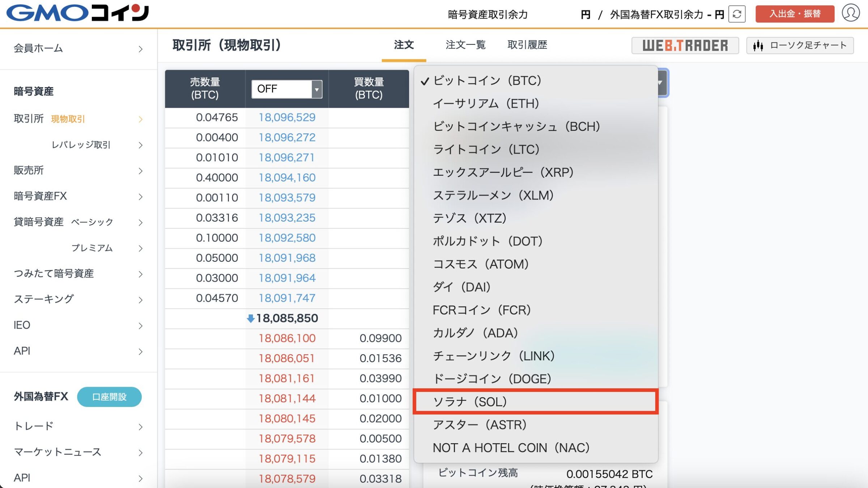Image resolution: width=868 pixels, height=488 pixels.
Task: Open the OFF grouping dropdown above the order book
Action: click(x=286, y=88)
